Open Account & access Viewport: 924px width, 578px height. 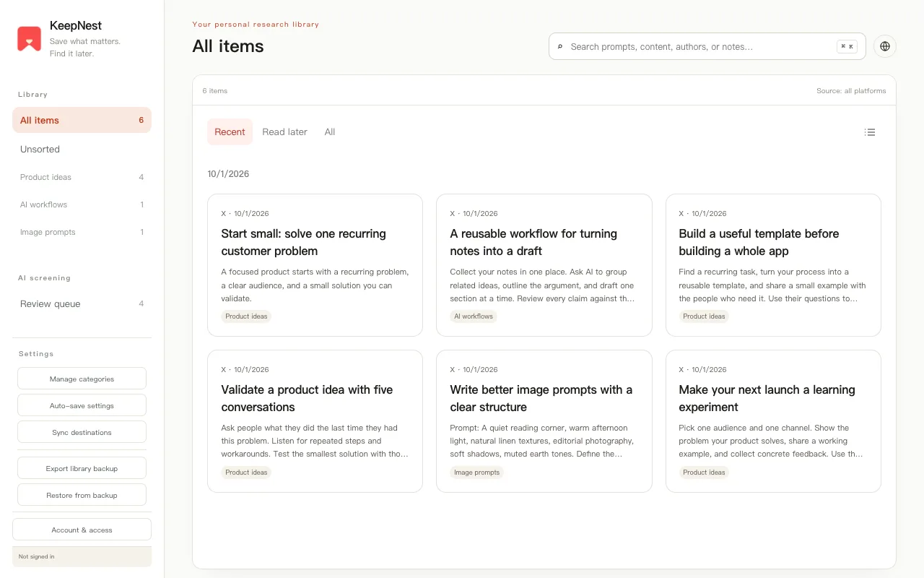82,530
